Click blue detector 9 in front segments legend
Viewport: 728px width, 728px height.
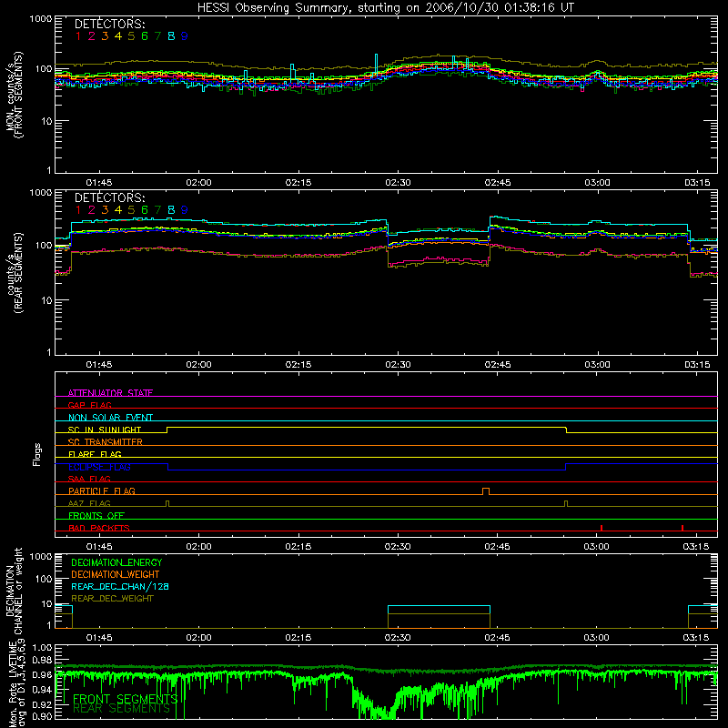(185, 36)
